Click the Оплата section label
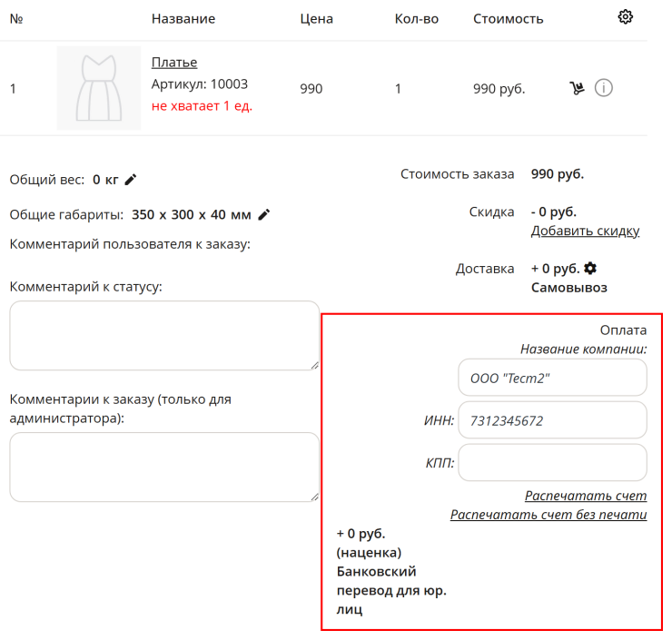 coord(623,330)
